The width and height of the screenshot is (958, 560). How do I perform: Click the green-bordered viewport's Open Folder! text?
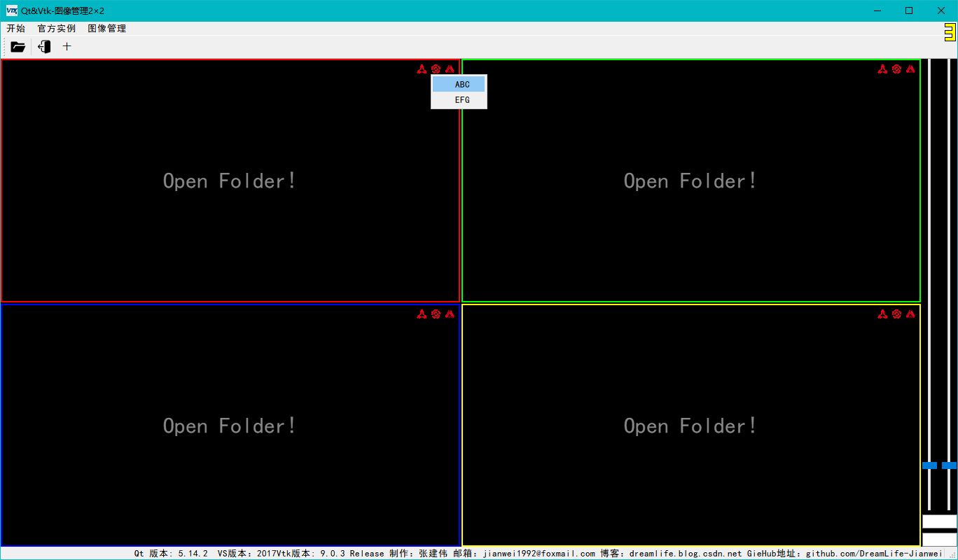click(x=690, y=181)
